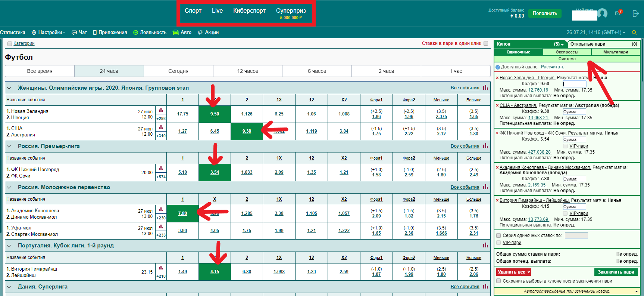This screenshot has width=644, height=296.
Task: Open statistics icon for Академия Коноплева match
Action: (161, 210)
